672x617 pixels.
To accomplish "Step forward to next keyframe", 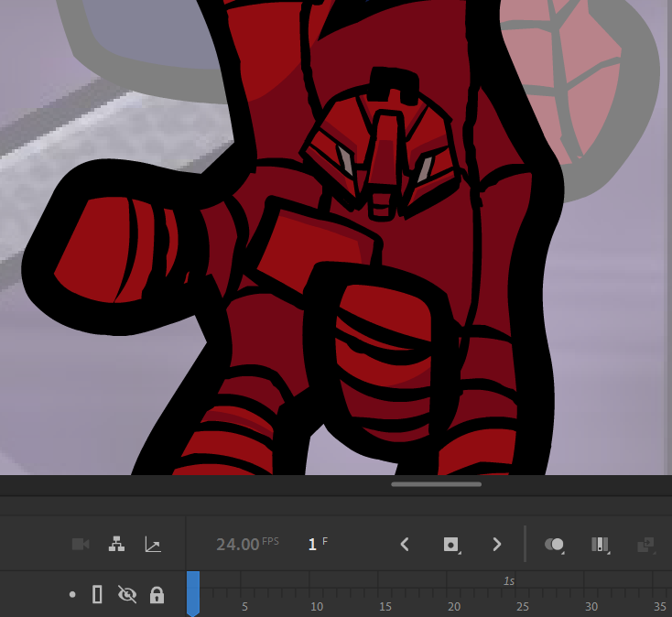I will (497, 544).
